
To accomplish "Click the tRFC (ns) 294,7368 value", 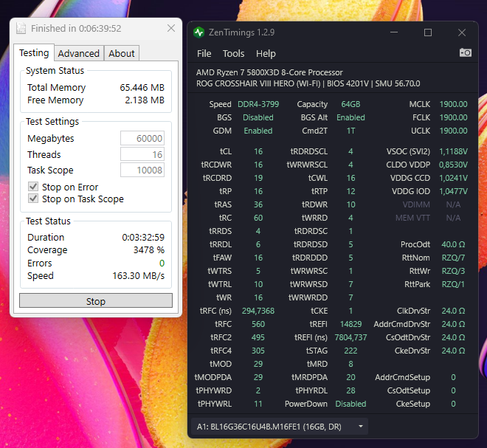I will [x=258, y=311].
